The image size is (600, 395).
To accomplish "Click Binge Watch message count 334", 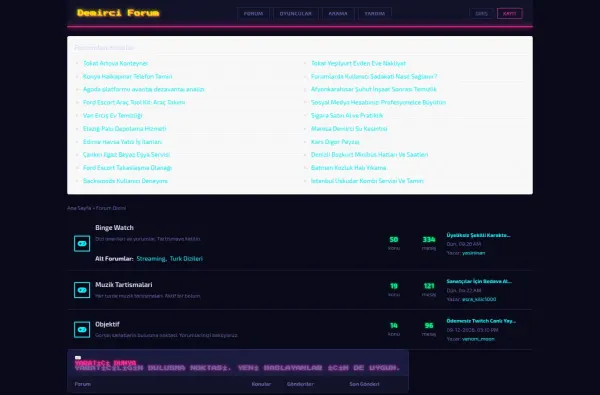I will tap(429, 240).
